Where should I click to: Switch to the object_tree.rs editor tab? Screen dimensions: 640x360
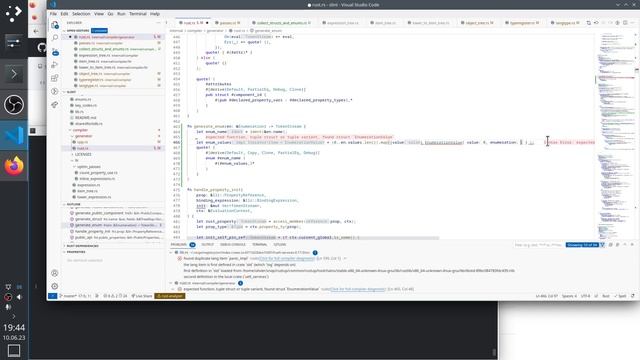[477, 23]
